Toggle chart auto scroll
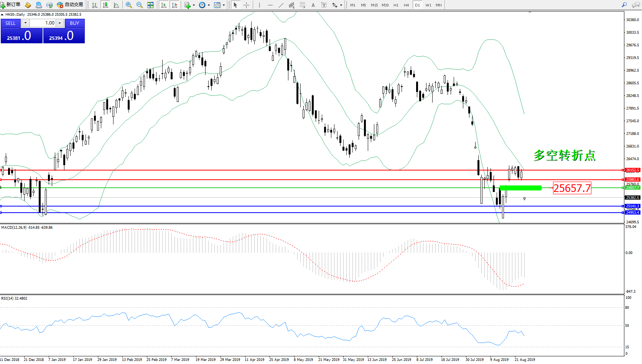Screen dimensions: 642x364 164,5
